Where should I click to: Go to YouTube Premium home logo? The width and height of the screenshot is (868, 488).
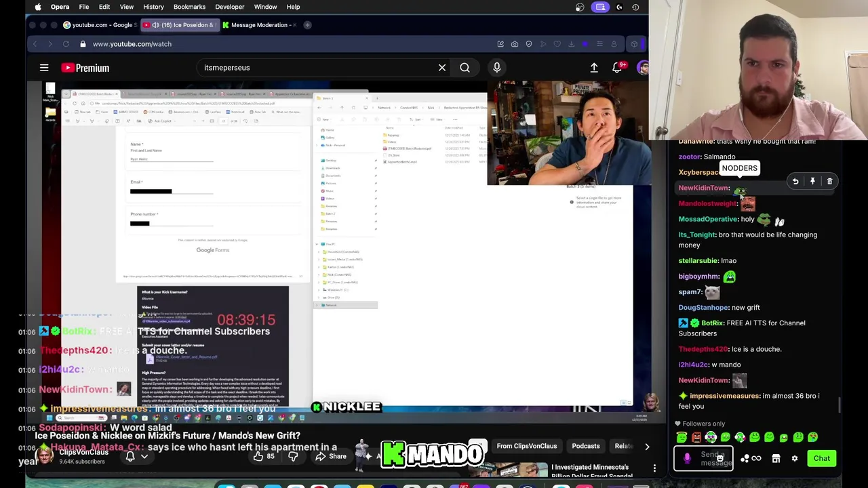85,68
